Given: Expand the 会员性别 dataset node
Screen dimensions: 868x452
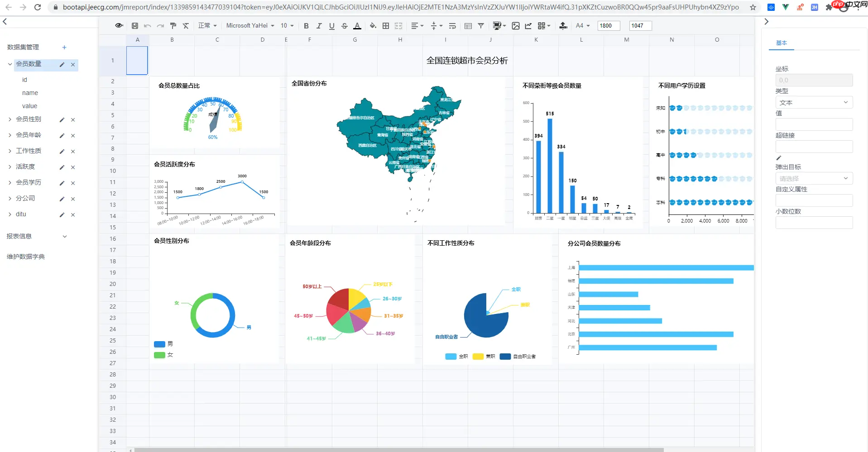Looking at the screenshot, I should point(10,119).
